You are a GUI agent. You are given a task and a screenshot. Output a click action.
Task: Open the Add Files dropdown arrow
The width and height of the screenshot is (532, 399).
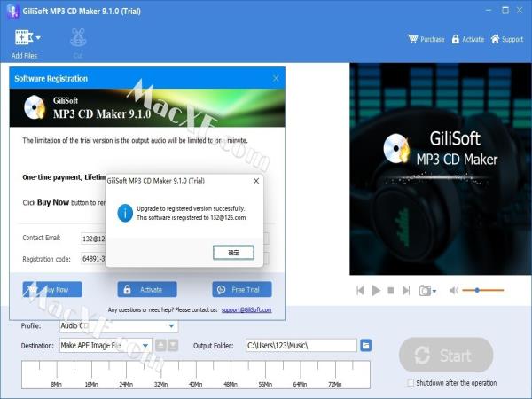38,38
